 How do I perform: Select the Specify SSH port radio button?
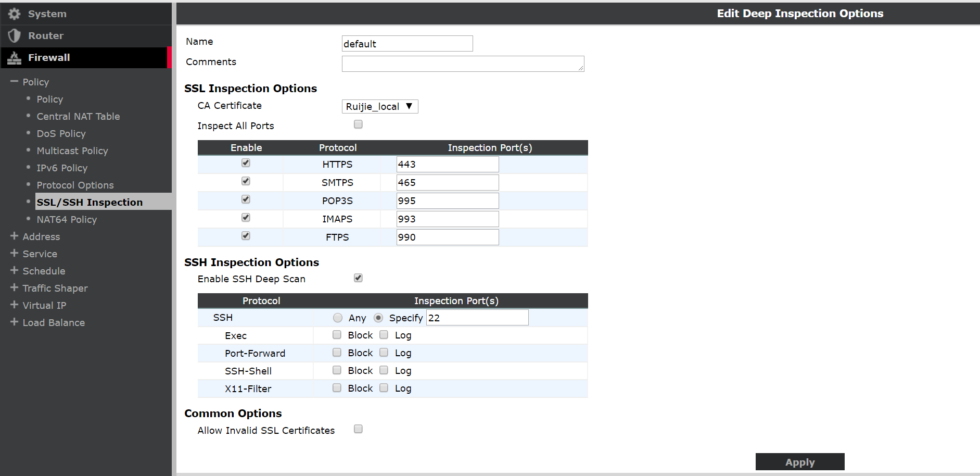click(378, 318)
